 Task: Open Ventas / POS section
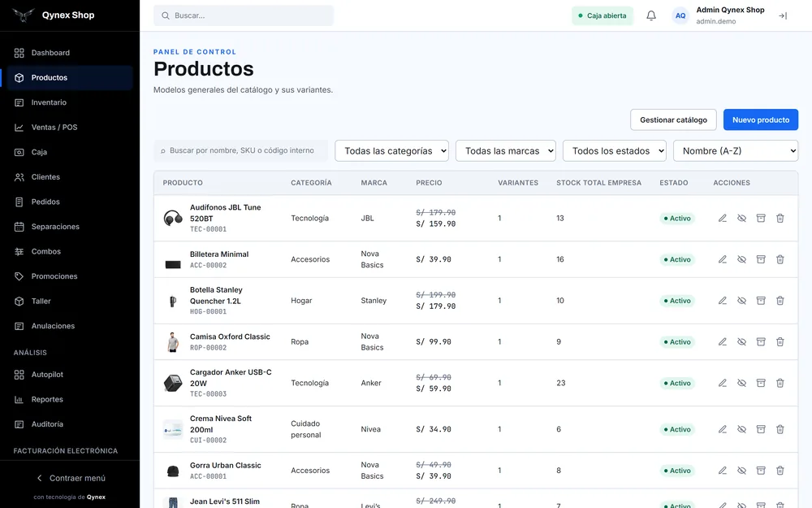[70, 128]
